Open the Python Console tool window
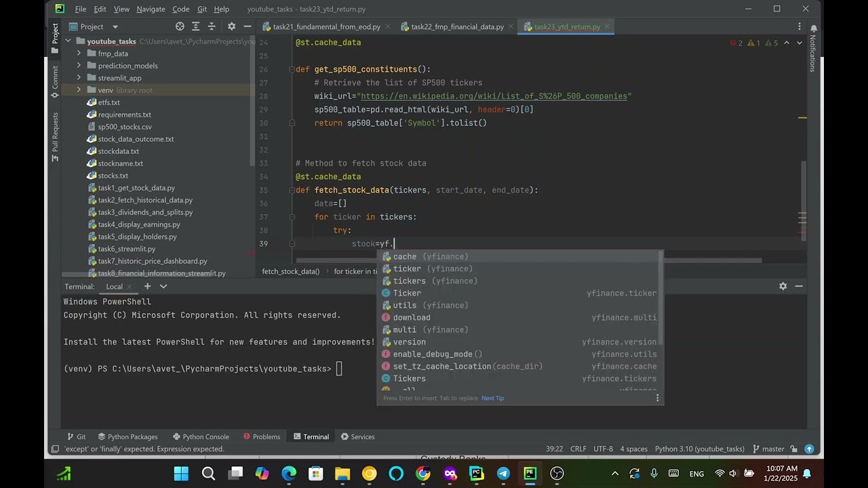868x488 pixels. click(x=201, y=436)
